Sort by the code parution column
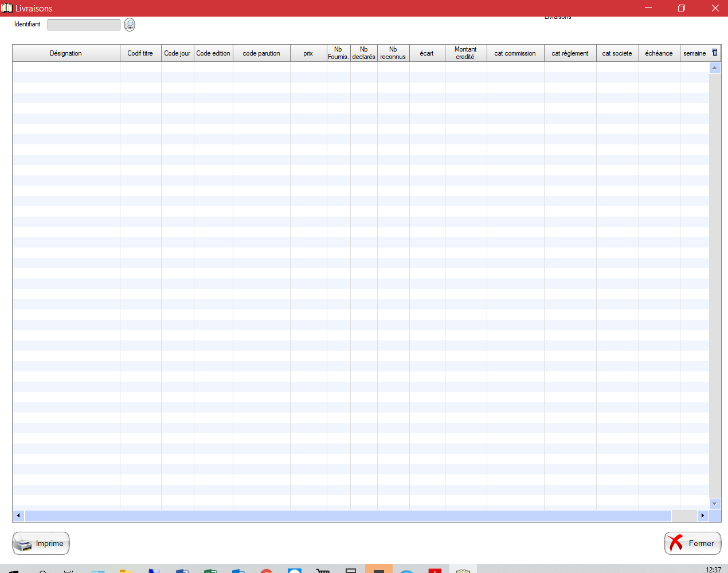The image size is (728, 573). 261,53
